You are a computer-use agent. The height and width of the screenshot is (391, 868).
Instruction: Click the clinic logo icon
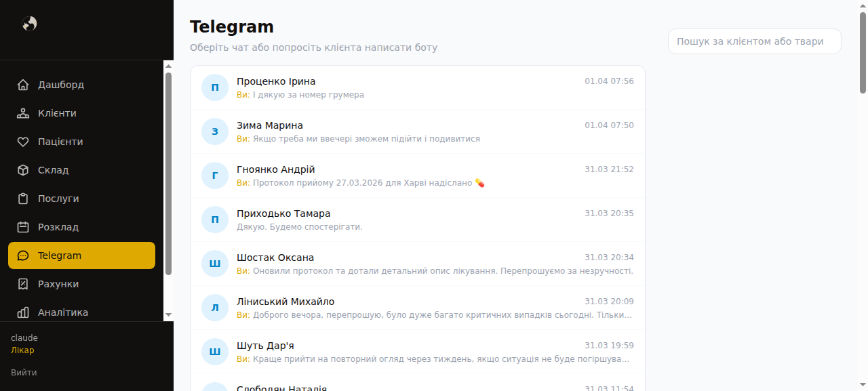29,24
